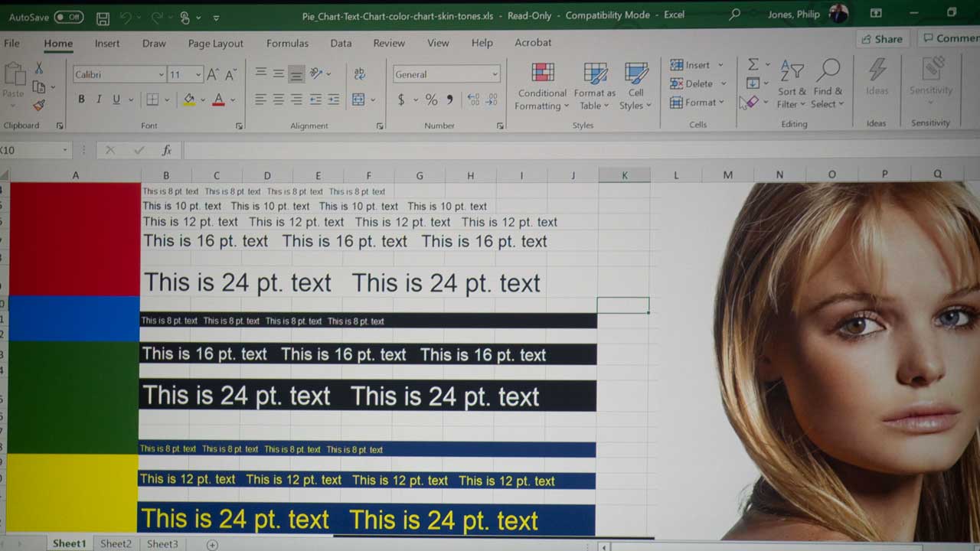
Task: Click the Paste clipboard icon
Action: pyautogui.click(x=14, y=74)
